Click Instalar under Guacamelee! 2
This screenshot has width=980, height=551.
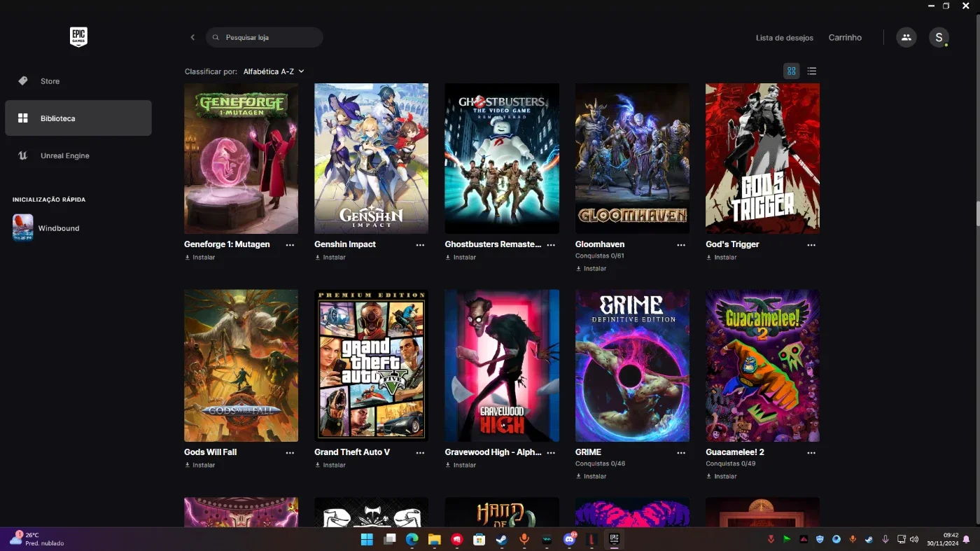pyautogui.click(x=722, y=476)
